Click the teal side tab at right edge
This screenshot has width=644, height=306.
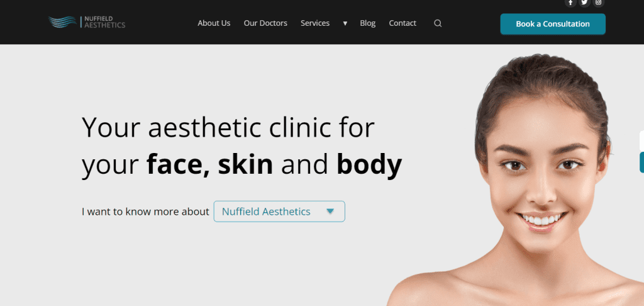point(641,162)
